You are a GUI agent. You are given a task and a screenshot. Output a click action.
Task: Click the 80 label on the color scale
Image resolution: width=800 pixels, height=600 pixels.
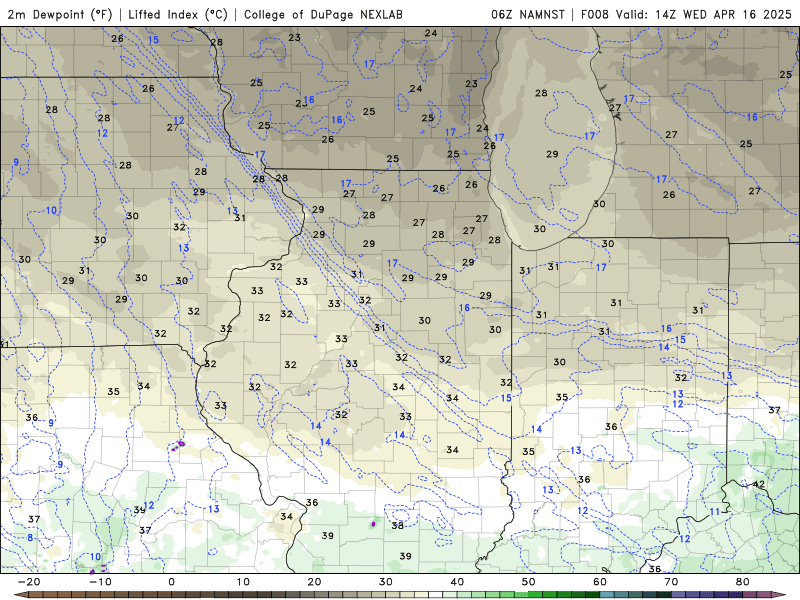tap(743, 582)
